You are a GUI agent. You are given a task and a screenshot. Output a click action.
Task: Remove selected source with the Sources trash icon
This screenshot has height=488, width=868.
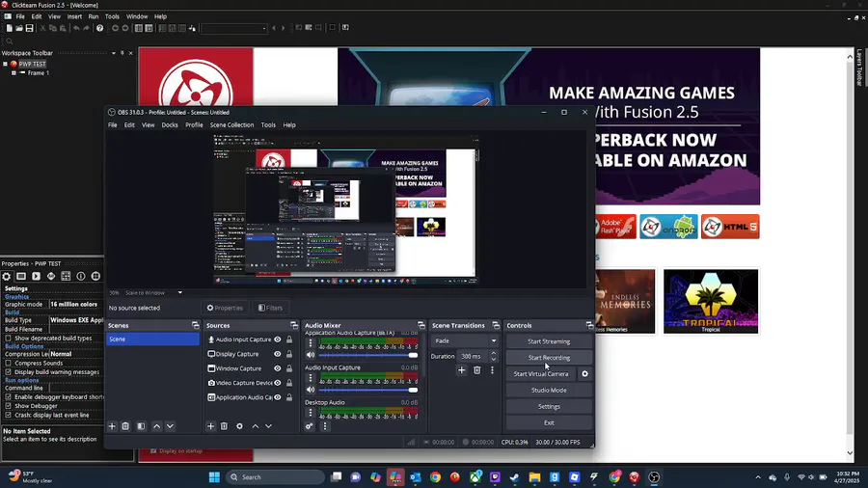(224, 426)
